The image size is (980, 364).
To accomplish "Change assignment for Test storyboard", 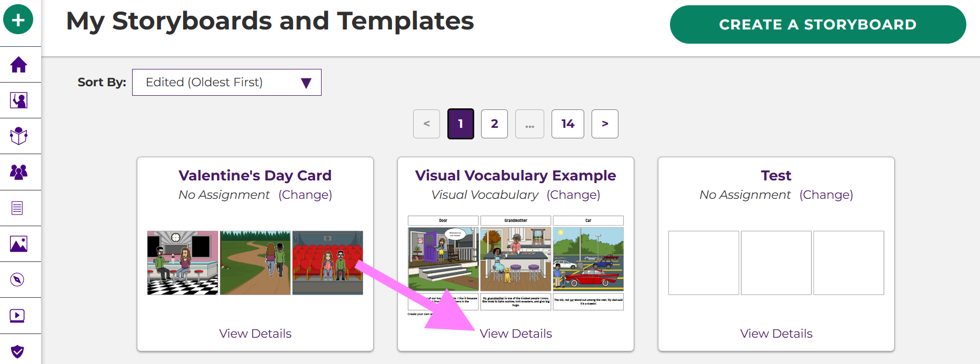I will click(826, 195).
